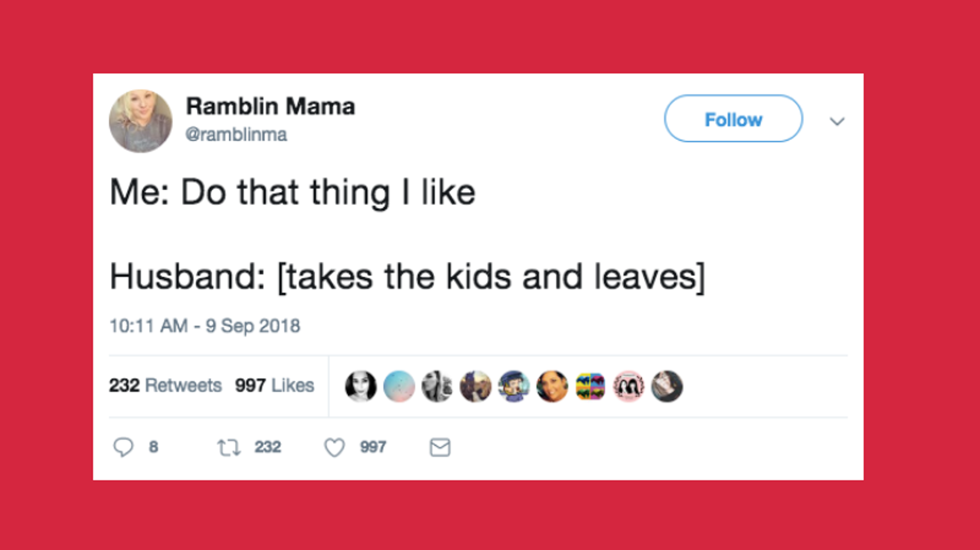Open the @ramblinma handle link

coord(235,134)
